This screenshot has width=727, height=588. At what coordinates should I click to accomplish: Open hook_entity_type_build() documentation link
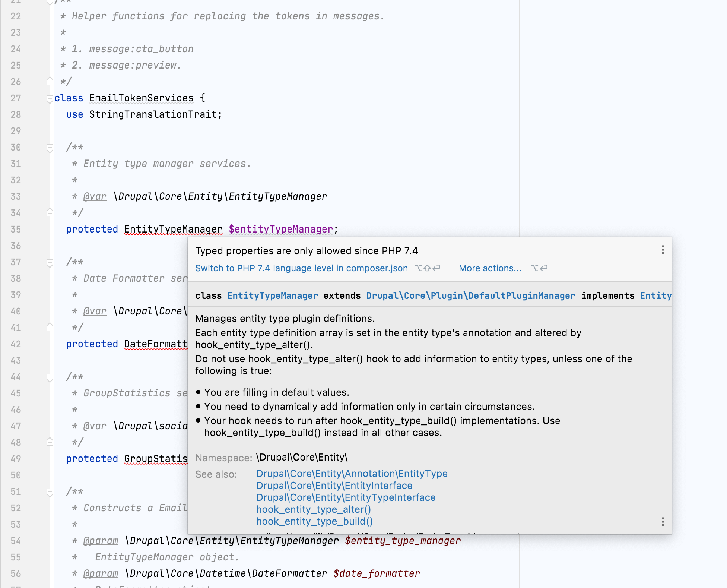(315, 521)
